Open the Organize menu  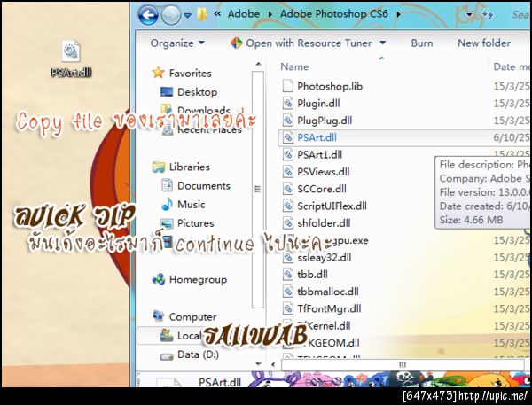coord(177,43)
